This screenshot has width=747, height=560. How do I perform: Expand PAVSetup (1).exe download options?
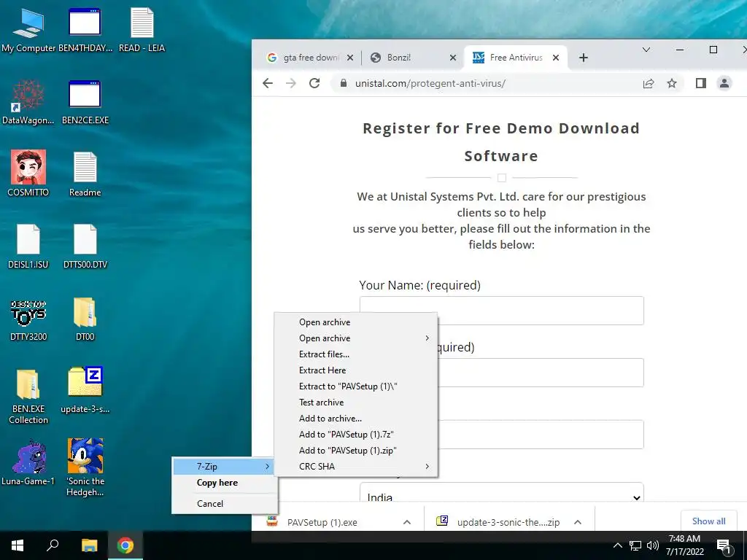tap(407, 522)
